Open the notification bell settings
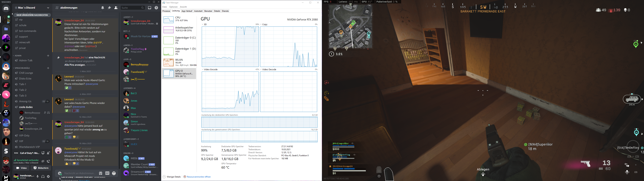 (x=103, y=8)
